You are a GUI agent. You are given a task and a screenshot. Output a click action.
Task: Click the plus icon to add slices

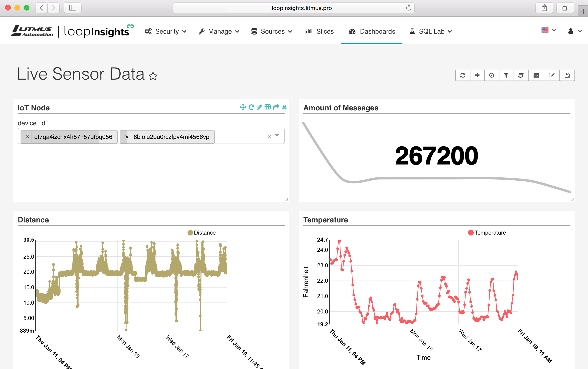[477, 75]
